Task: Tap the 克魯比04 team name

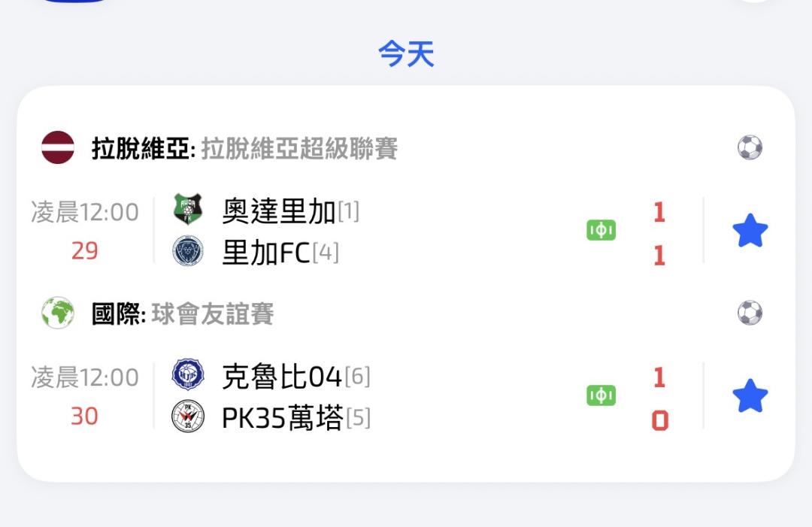Action: click(x=282, y=377)
